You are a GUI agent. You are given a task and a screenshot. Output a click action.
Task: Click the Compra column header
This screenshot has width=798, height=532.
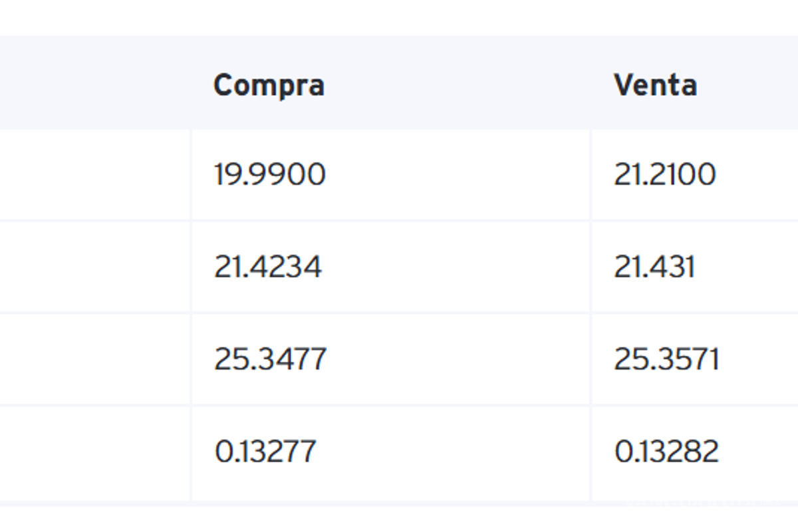(269, 85)
